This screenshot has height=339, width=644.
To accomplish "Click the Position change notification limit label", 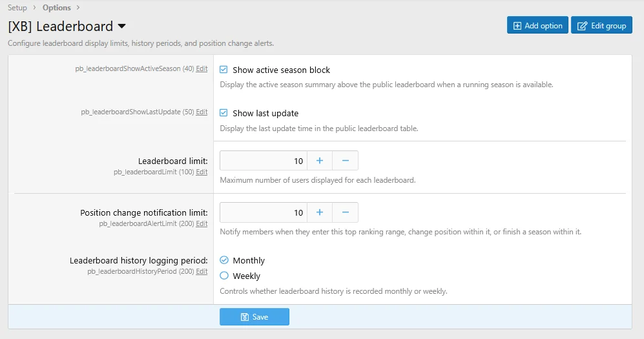I will [x=144, y=212].
